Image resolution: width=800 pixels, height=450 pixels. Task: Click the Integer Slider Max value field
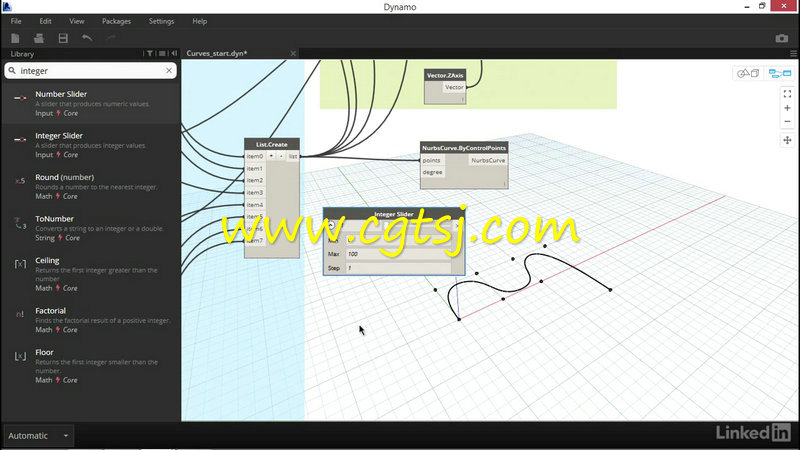click(398, 254)
